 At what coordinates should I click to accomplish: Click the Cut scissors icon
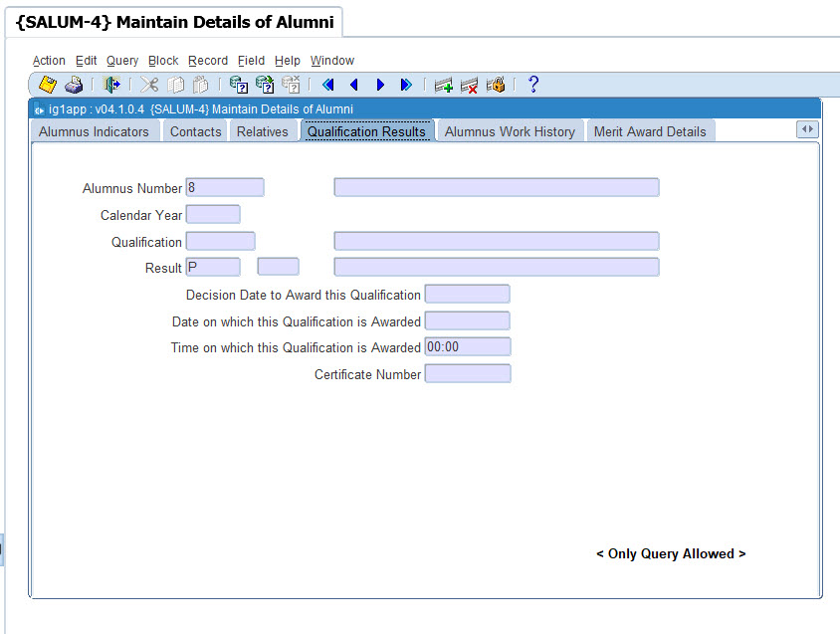tap(149, 85)
